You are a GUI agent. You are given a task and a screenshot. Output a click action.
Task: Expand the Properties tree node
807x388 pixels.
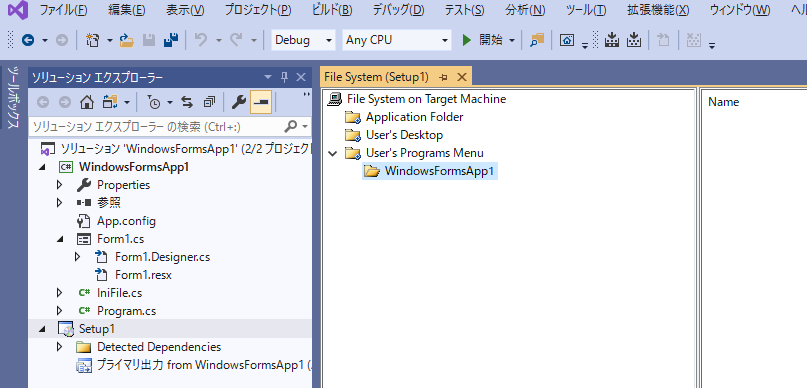[x=60, y=185]
